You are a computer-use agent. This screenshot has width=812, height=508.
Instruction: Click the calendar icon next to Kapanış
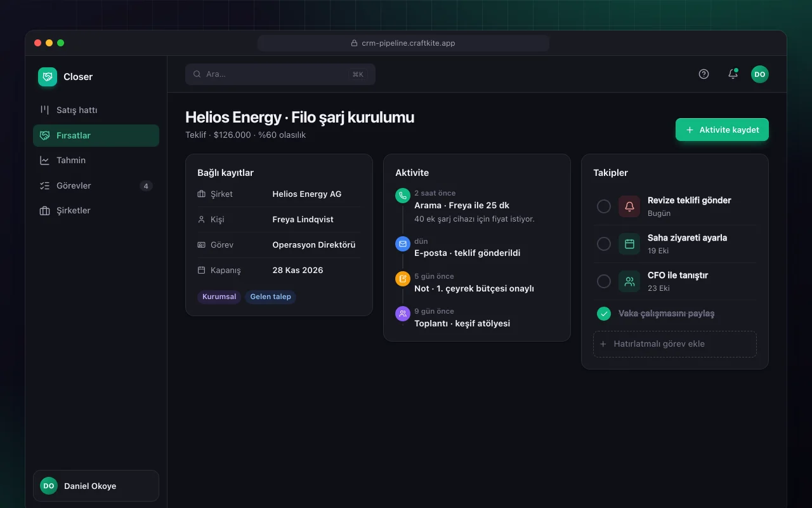click(x=202, y=271)
